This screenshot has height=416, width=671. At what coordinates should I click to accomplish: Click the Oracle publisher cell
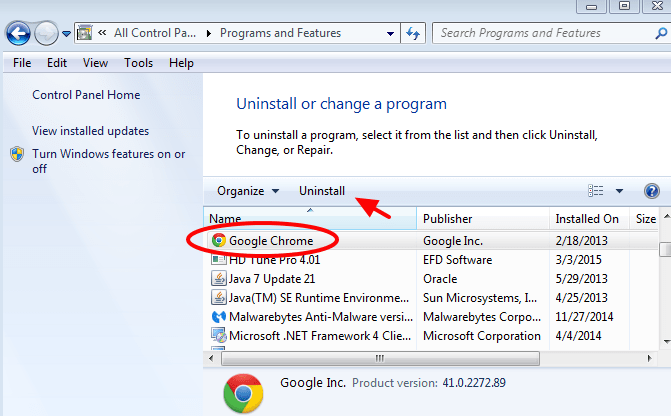440,279
